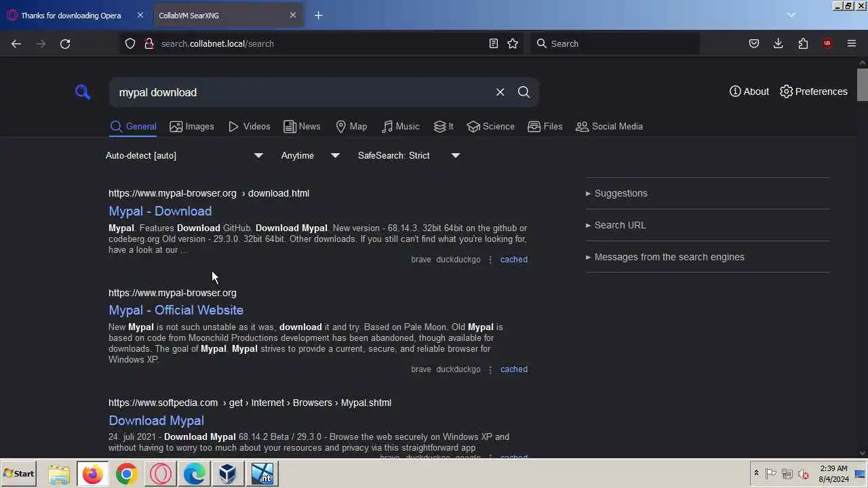The image size is (868, 488).
Task: Open the SafeSearch: Strict dropdown
Action: (x=409, y=155)
